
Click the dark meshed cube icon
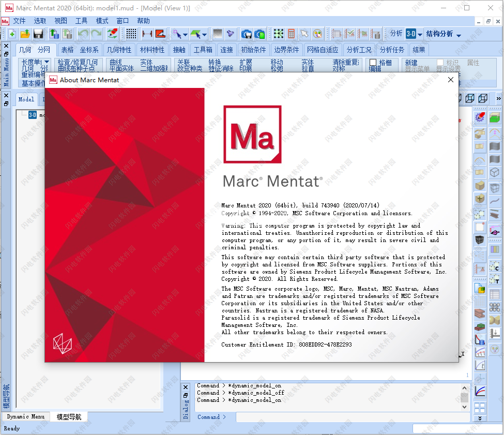click(x=480, y=240)
